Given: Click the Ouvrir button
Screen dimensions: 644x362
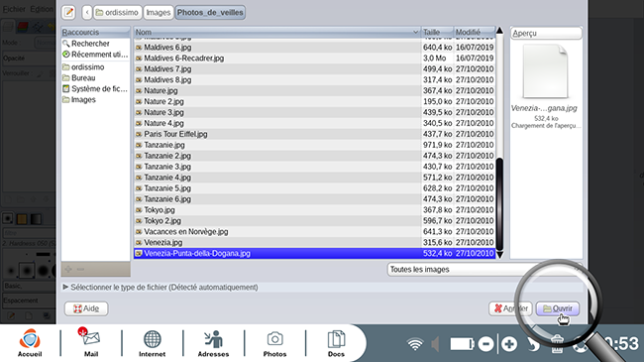Looking at the screenshot, I should click(558, 308).
